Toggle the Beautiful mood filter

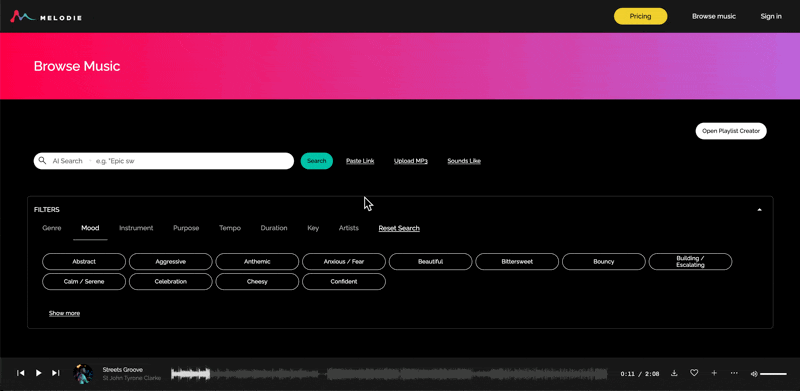tap(431, 261)
